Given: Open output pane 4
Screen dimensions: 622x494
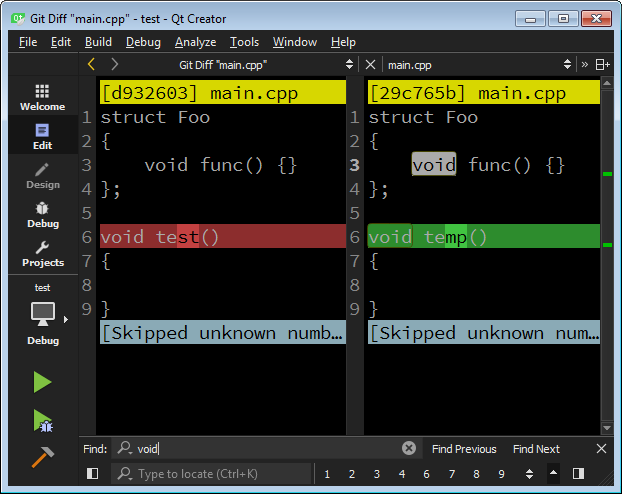Looking at the screenshot, I should click(x=401, y=474).
